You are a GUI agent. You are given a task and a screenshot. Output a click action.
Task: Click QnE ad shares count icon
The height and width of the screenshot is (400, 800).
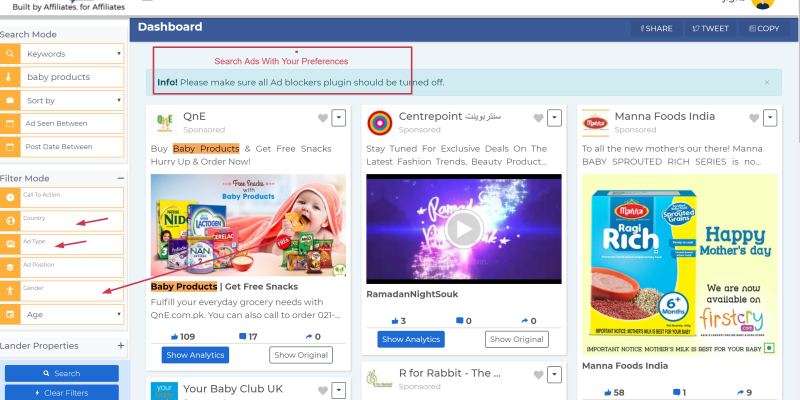(x=309, y=337)
